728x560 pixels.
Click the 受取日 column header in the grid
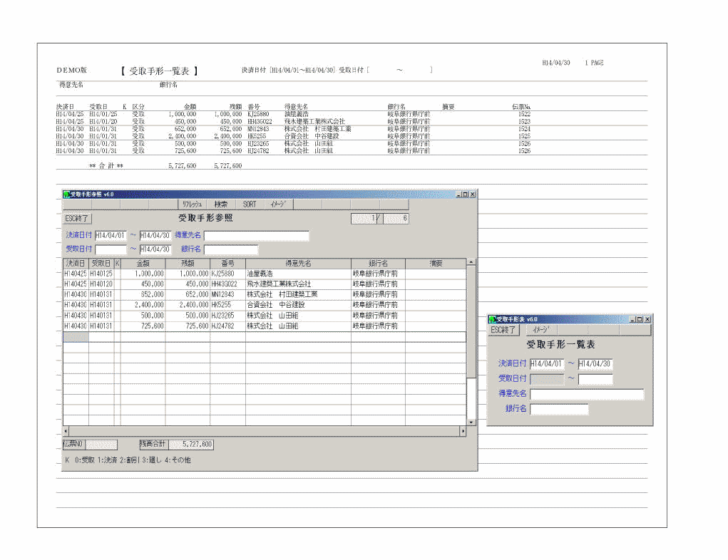(101, 264)
